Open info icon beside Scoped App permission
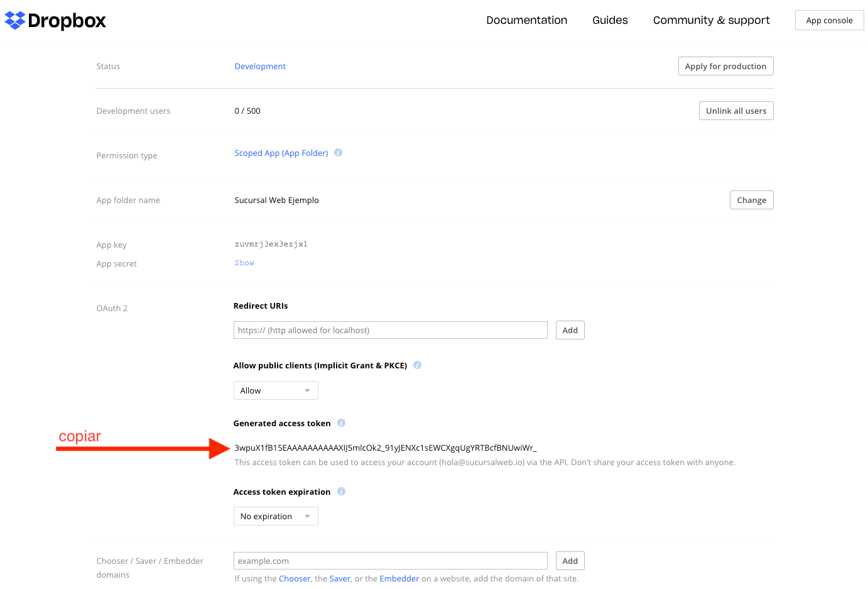 pyautogui.click(x=338, y=153)
